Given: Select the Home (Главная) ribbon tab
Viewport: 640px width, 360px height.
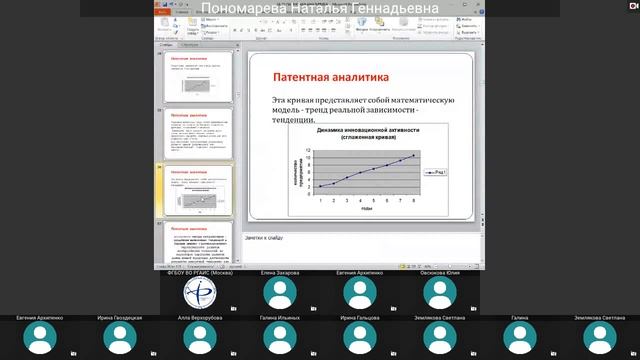Looking at the screenshot, I should point(182,12).
